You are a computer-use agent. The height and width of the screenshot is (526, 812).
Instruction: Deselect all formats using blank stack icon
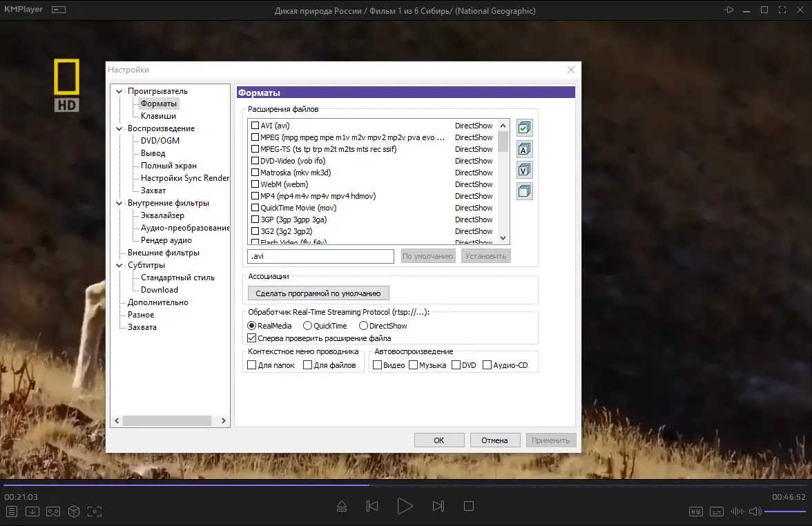pos(524,191)
